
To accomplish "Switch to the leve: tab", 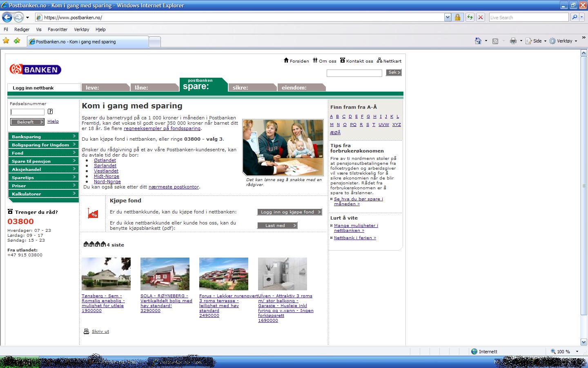I will pyautogui.click(x=105, y=88).
